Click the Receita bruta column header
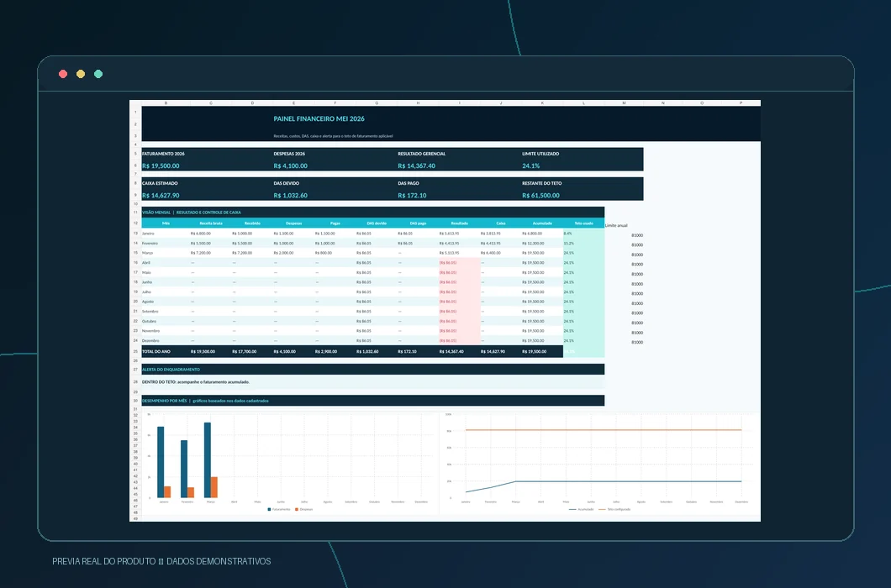891x588 pixels. pos(211,223)
